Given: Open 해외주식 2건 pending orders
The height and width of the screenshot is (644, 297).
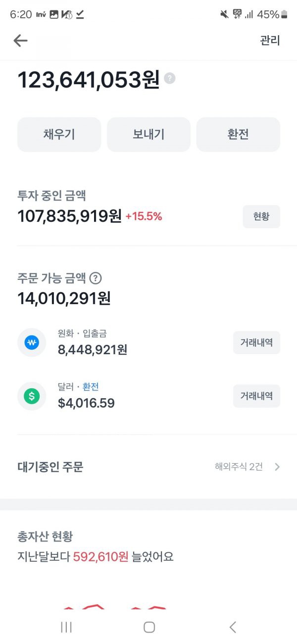Looking at the screenshot, I should point(239,467).
